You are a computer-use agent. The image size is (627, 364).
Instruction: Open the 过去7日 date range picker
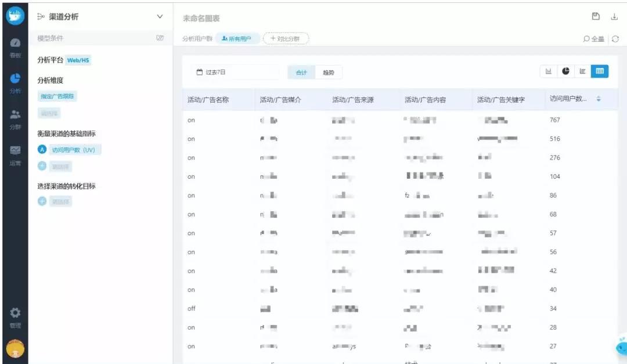pos(236,72)
